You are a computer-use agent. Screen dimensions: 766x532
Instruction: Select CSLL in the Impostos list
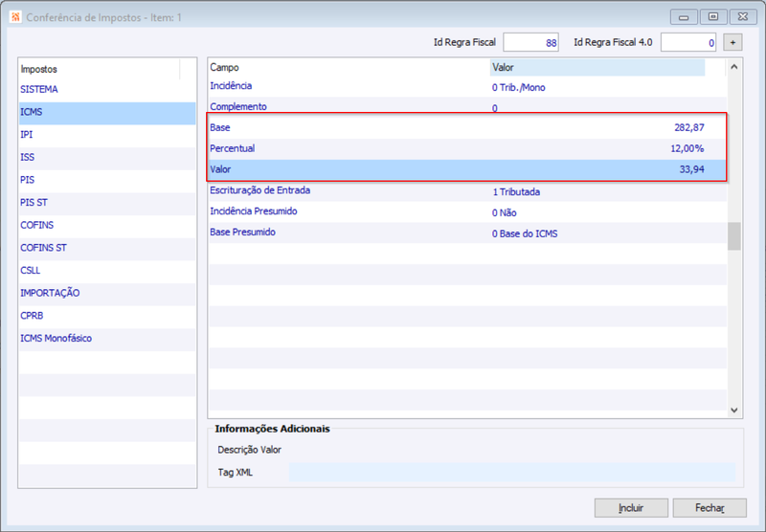coord(107,271)
